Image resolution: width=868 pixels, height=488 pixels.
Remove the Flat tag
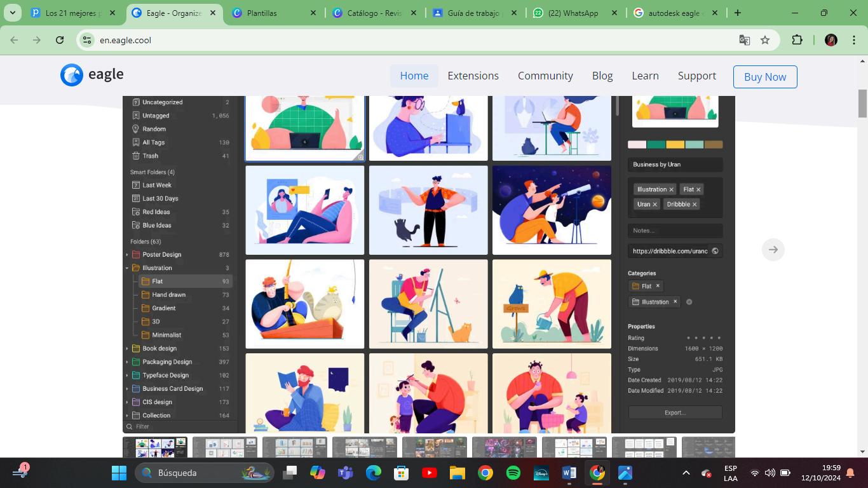(698, 189)
